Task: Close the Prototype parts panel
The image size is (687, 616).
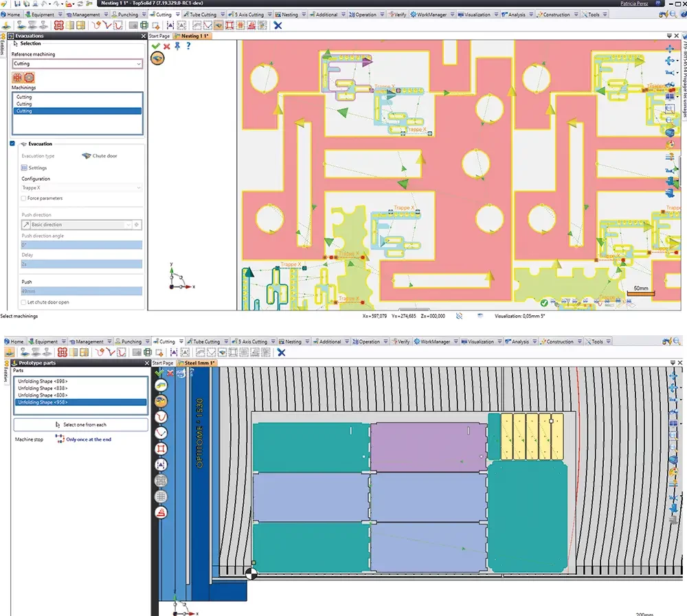Action: pyautogui.click(x=146, y=363)
